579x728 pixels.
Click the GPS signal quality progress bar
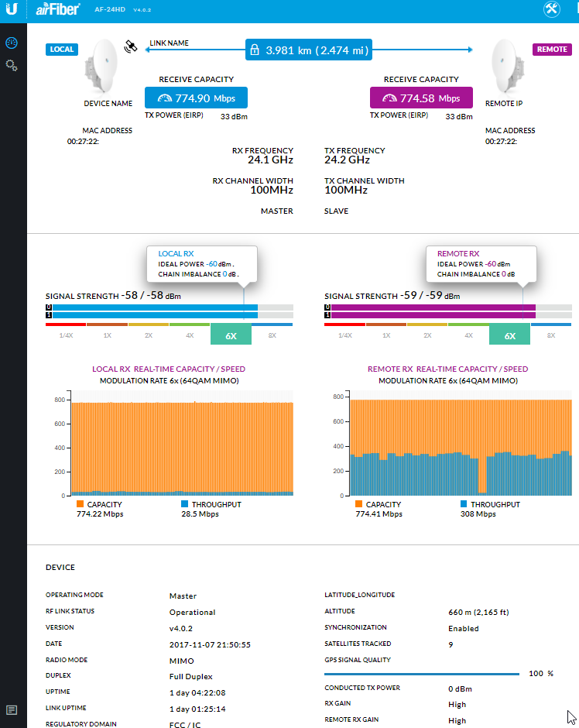point(422,674)
